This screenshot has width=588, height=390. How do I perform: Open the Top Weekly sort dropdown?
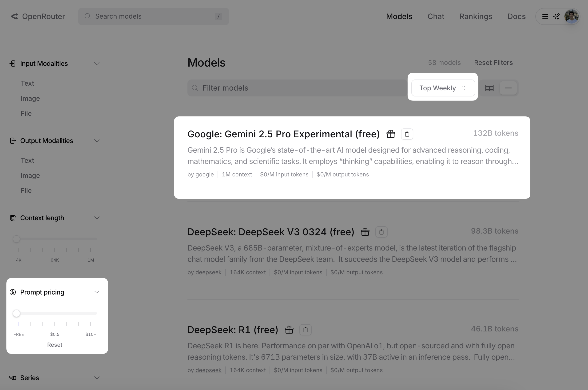tap(443, 88)
